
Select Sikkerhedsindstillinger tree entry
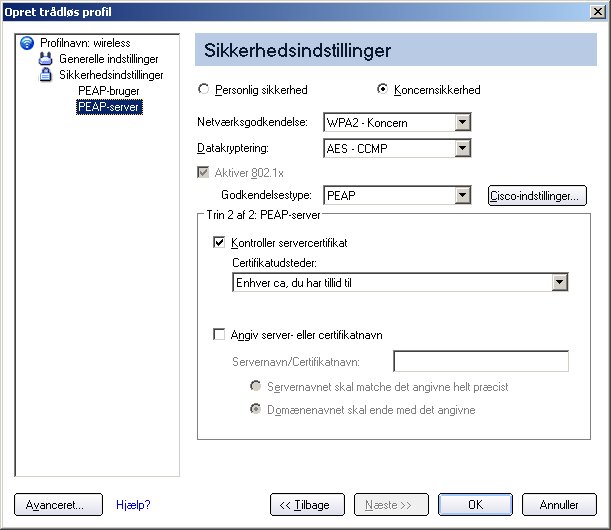tap(111, 75)
